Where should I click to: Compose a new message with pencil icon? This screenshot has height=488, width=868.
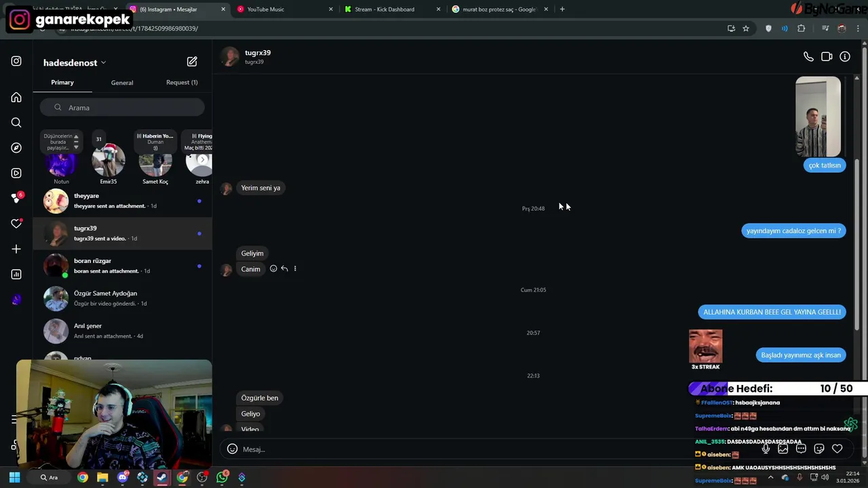click(192, 62)
